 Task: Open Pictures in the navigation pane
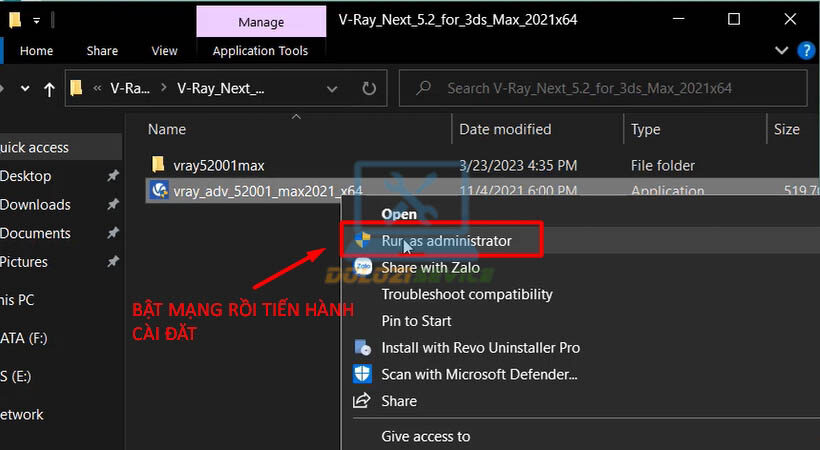coord(24,262)
